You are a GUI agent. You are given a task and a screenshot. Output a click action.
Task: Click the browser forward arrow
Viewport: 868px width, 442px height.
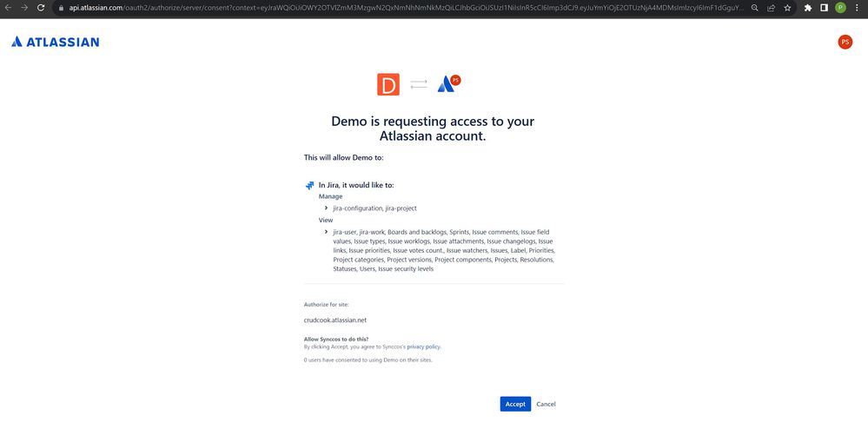[x=23, y=9]
